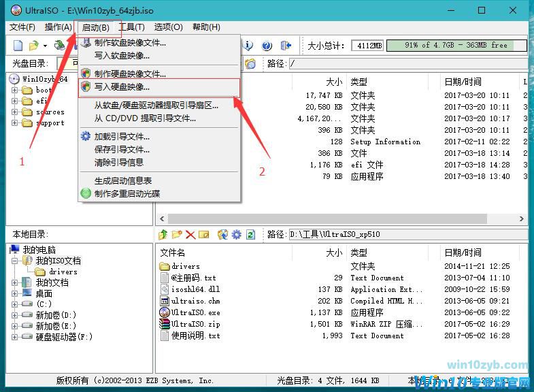Expand the boot folder in image tree

tap(15, 90)
